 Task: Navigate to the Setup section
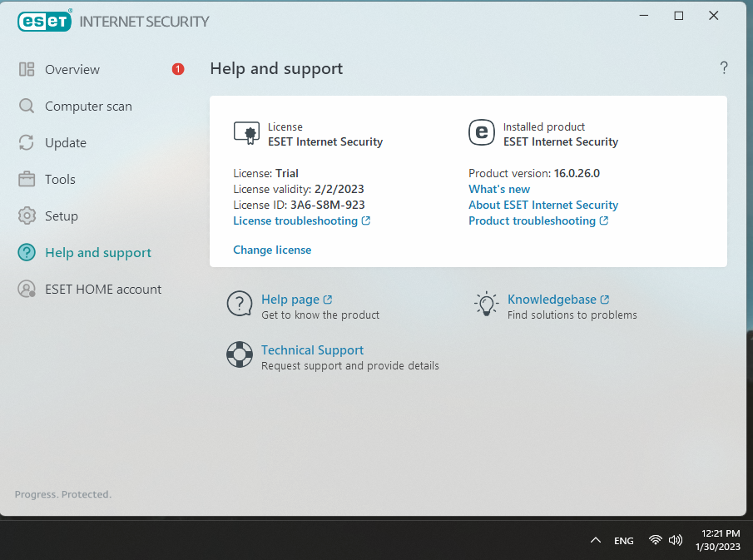pyautogui.click(x=62, y=216)
